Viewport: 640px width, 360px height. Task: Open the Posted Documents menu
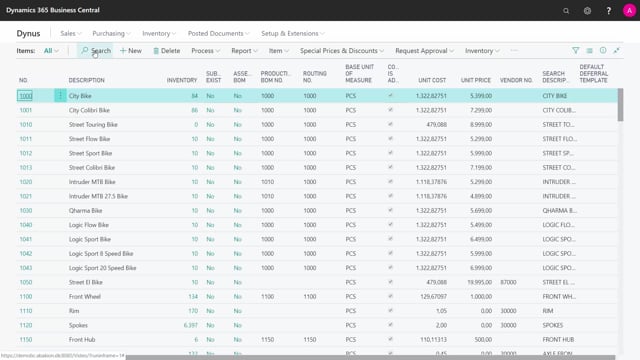coord(218,33)
